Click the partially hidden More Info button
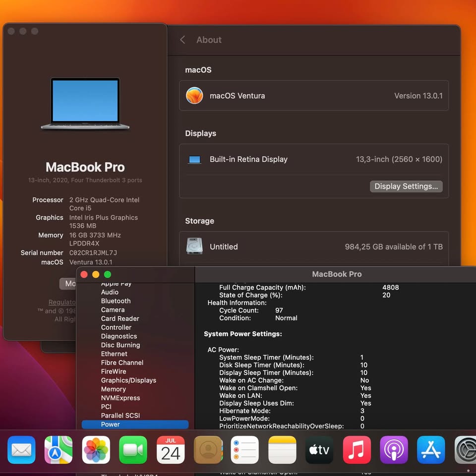Viewport: 476px width, 476px height. pos(68,284)
